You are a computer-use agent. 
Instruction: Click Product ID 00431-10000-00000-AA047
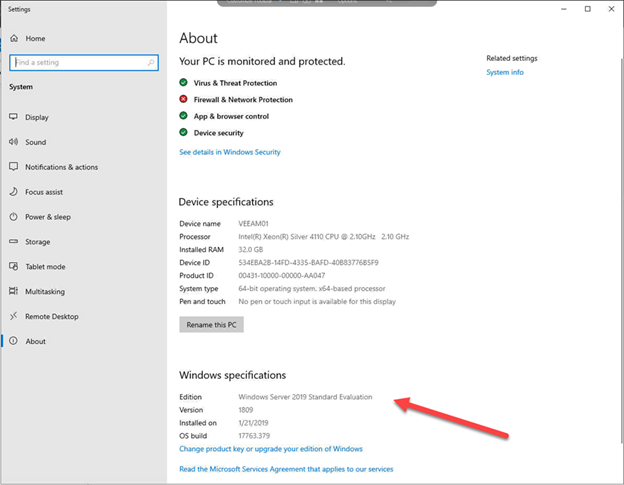point(282,275)
